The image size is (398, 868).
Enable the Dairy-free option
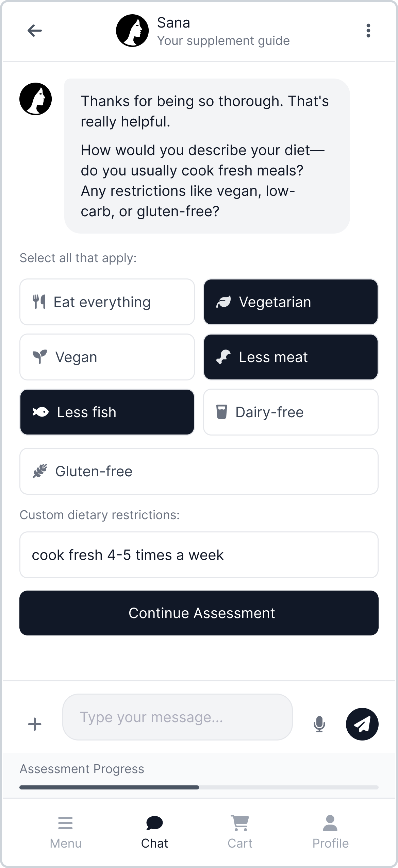pos(291,412)
